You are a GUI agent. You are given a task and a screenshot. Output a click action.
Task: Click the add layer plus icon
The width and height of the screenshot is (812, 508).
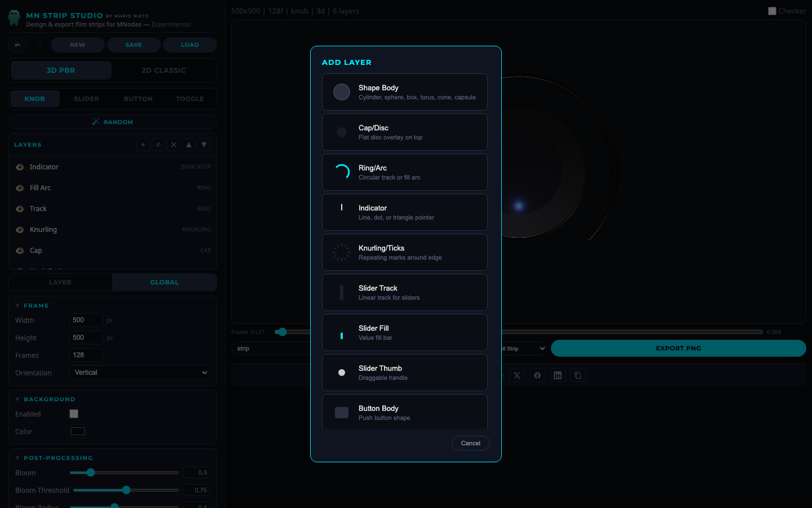click(143, 145)
